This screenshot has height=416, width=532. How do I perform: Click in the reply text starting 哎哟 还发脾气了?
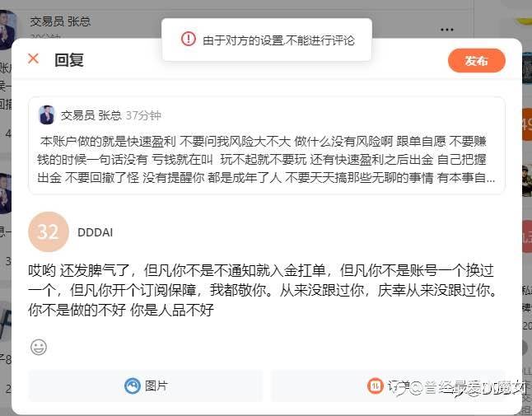[x=263, y=291]
